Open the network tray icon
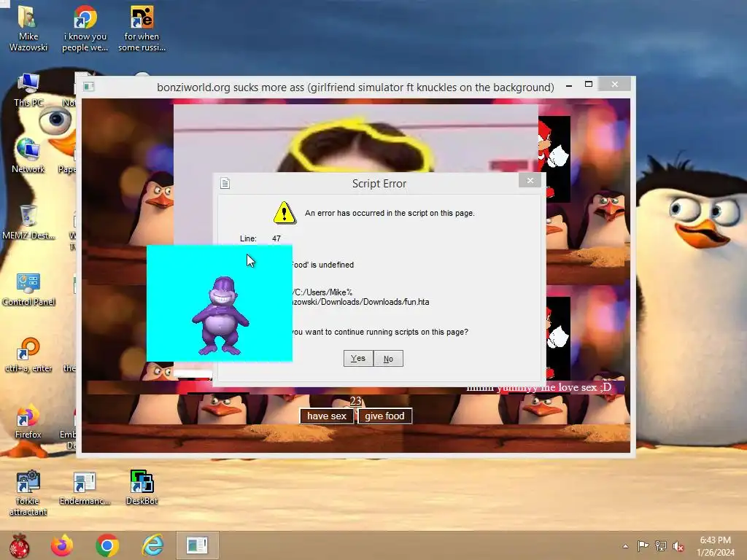Viewport: 747px width, 560px height. coord(661,546)
